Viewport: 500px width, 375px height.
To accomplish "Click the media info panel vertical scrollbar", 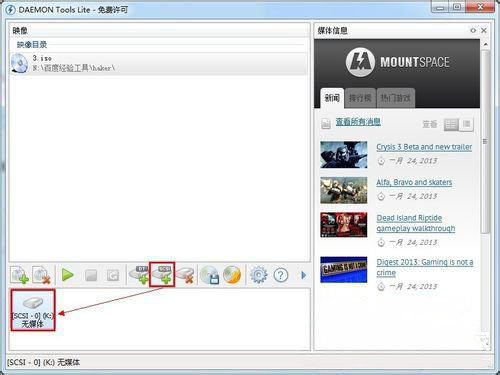I will pyautogui.click(x=485, y=142).
